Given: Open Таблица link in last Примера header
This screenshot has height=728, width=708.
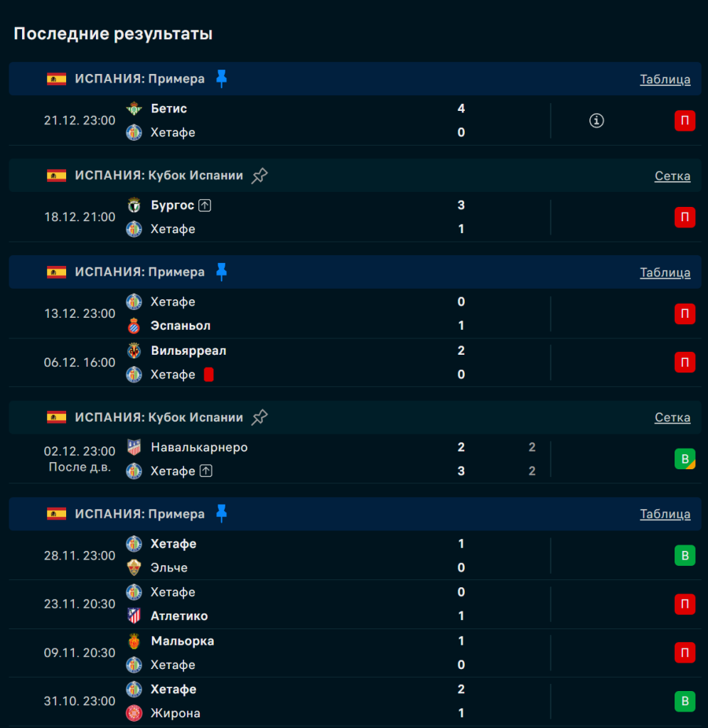Looking at the screenshot, I should 665,514.
